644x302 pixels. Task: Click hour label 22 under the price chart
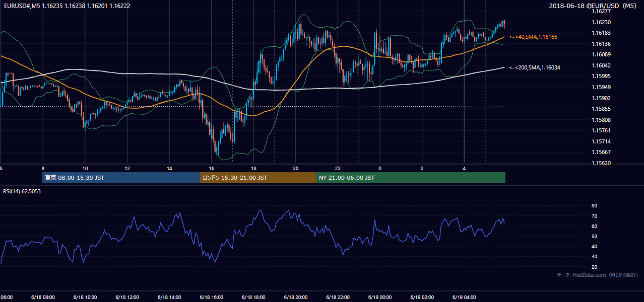338,168
